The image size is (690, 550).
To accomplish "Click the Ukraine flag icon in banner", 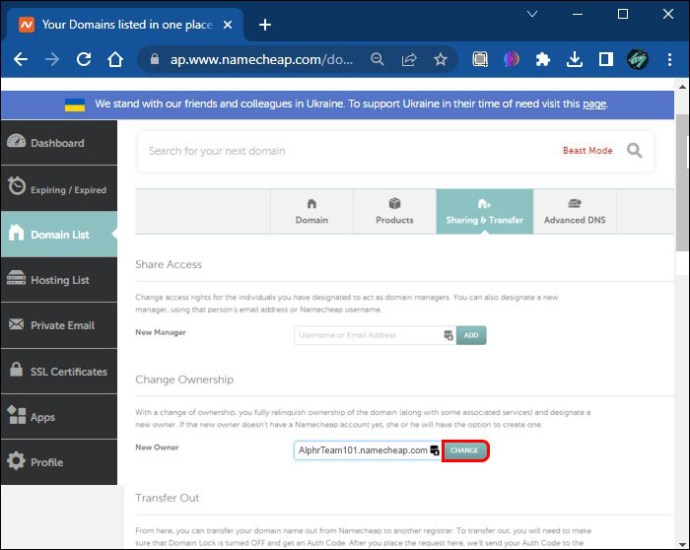I will [x=75, y=105].
